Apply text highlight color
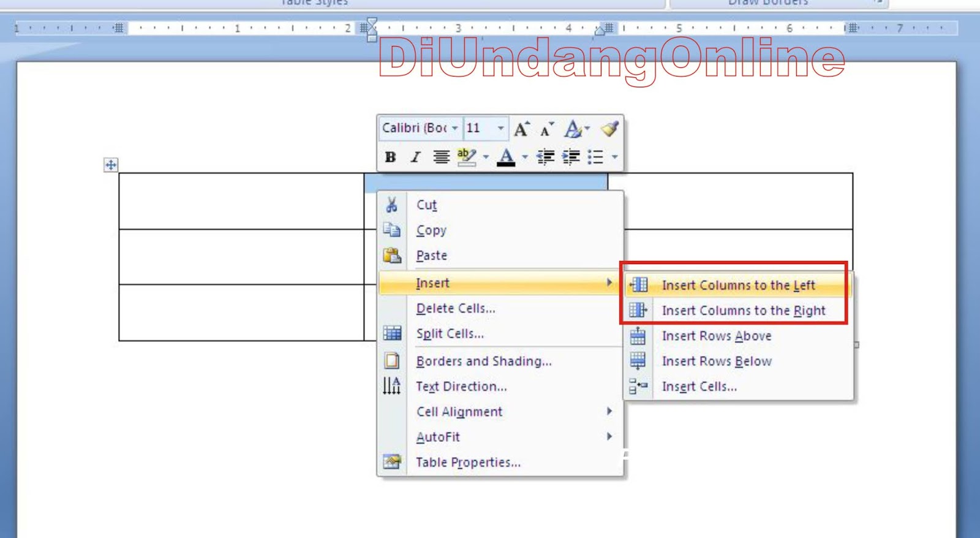This screenshot has width=980, height=538. pyautogui.click(x=466, y=157)
